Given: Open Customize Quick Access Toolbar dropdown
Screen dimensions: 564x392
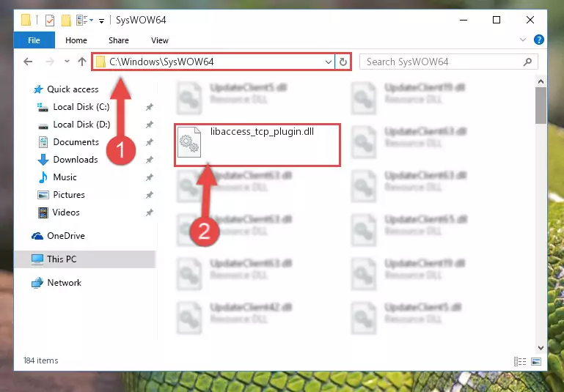Looking at the screenshot, I should point(102,21).
